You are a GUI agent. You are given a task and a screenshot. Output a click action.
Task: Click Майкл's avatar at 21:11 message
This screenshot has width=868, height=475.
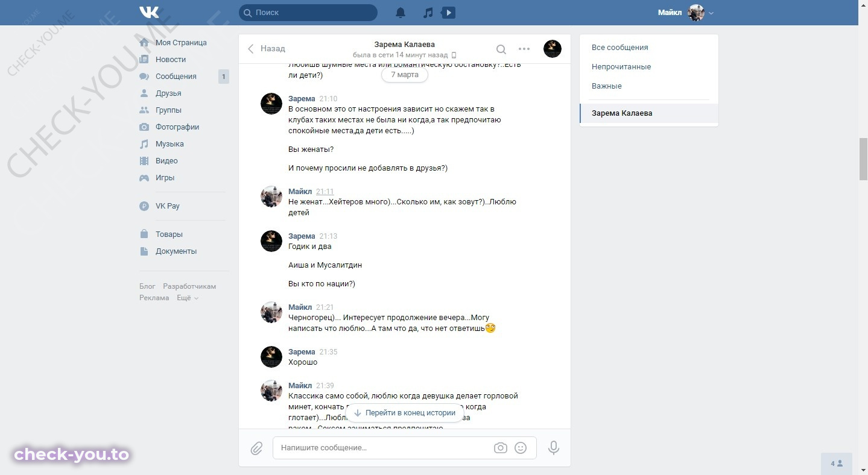click(271, 197)
